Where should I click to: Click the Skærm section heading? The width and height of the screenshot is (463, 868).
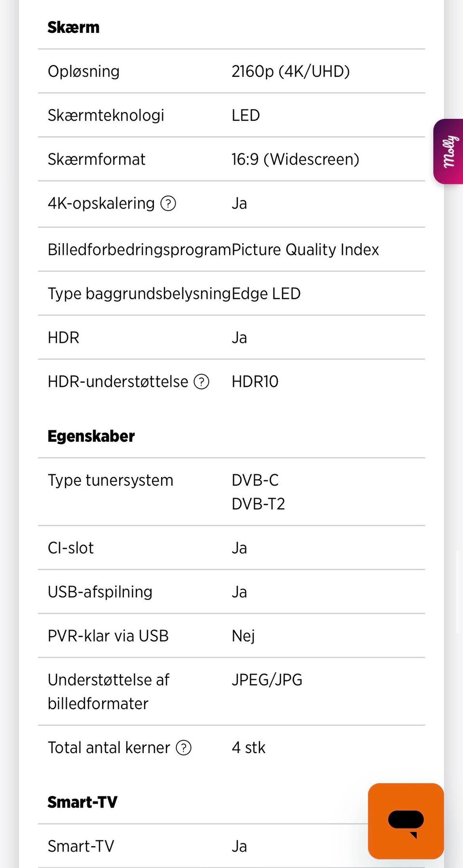click(73, 28)
